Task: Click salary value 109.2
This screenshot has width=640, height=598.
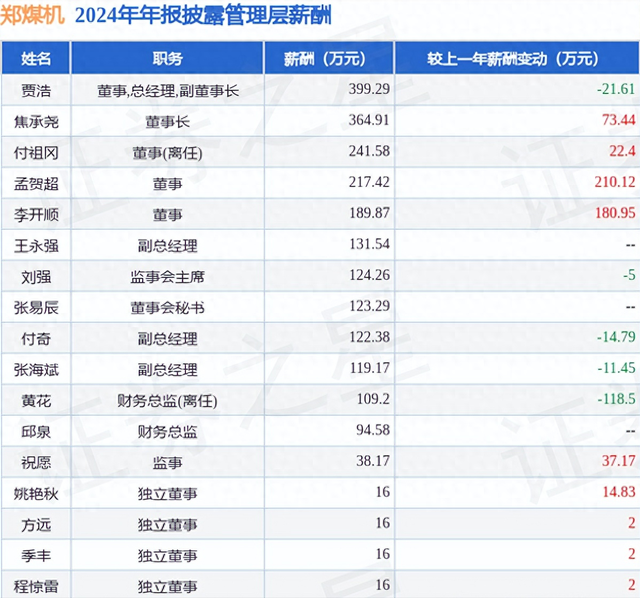Action: click(x=373, y=399)
